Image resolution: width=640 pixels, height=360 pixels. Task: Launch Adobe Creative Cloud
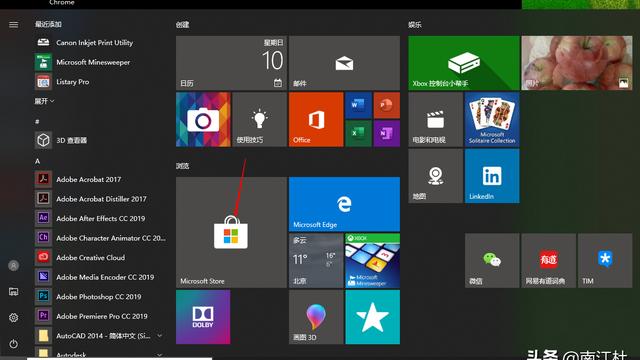(x=100, y=257)
